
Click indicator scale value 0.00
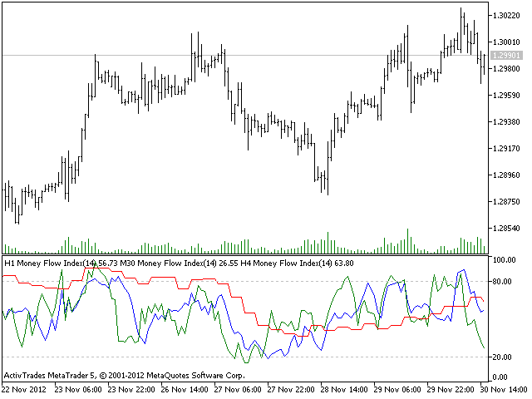tap(500, 377)
